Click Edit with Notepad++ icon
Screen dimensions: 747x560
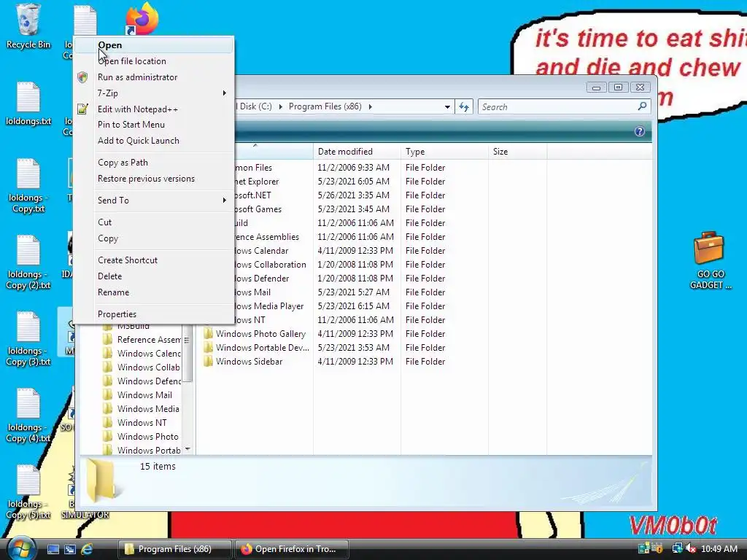pos(82,109)
